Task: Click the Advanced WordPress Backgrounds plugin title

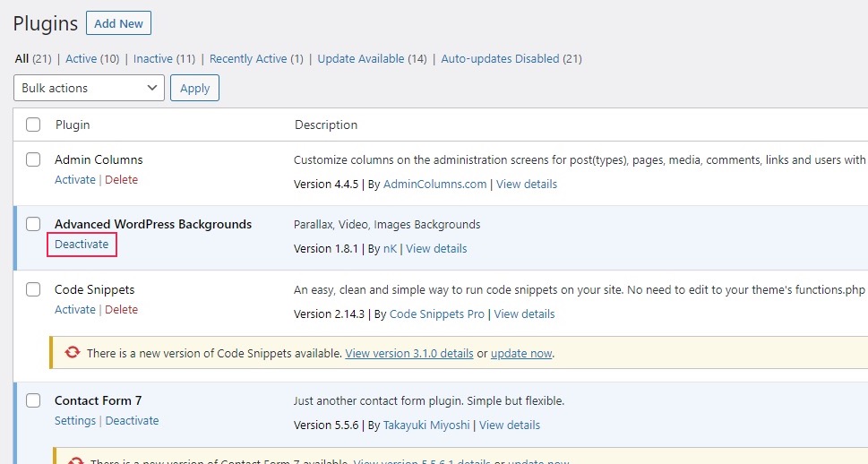Action: (153, 224)
